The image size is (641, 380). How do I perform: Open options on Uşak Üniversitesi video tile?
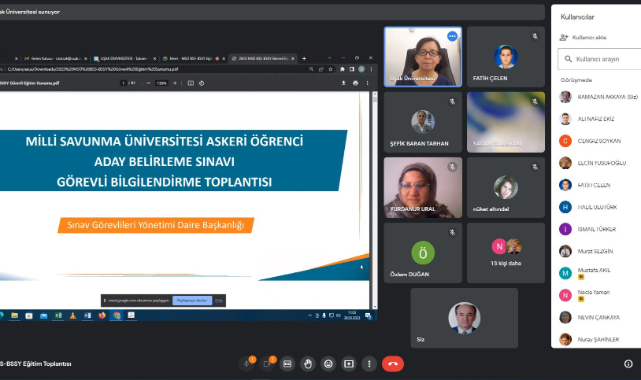click(452, 36)
